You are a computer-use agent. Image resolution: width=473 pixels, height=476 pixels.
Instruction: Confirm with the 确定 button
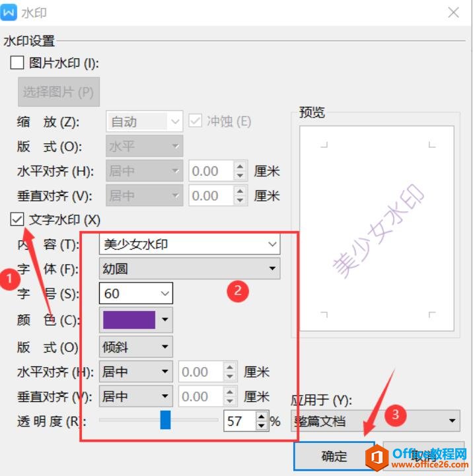click(334, 456)
